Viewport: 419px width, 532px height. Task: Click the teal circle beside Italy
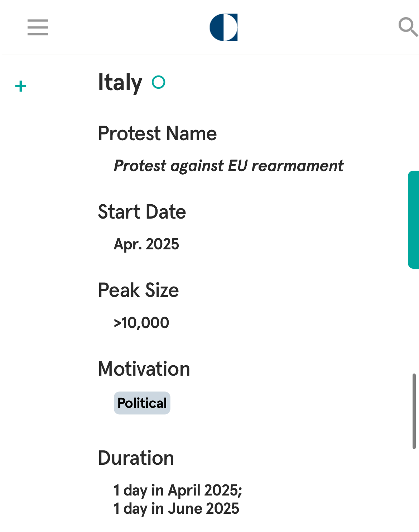(158, 82)
